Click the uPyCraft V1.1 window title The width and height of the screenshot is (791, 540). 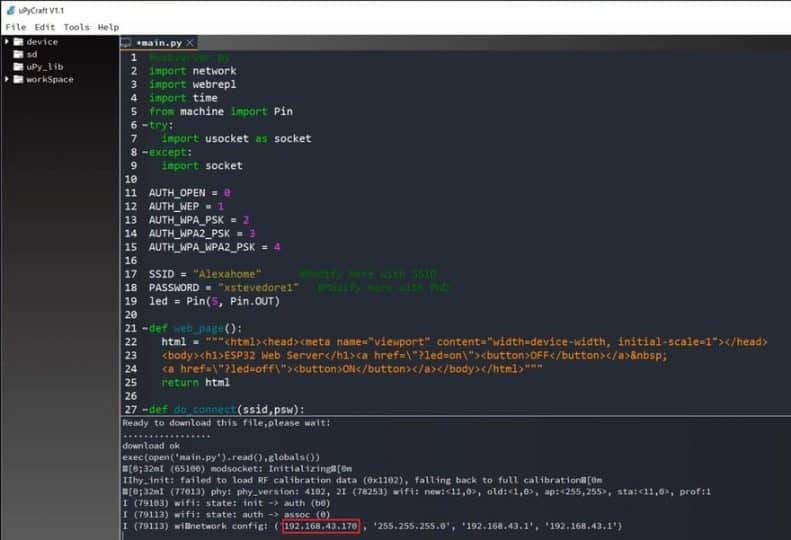(41, 11)
